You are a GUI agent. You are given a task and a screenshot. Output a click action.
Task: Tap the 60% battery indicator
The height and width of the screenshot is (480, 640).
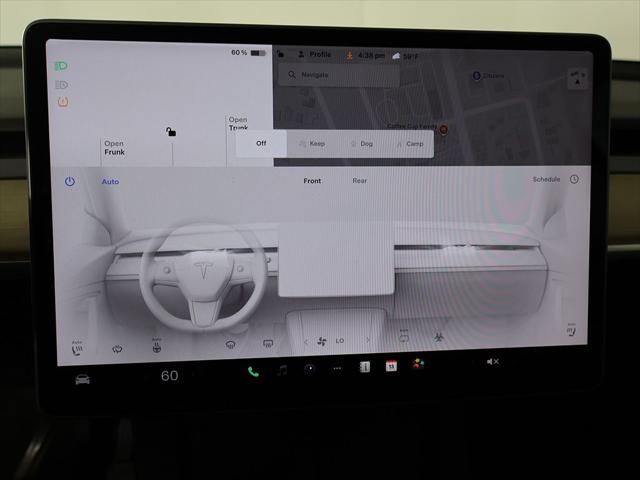point(248,53)
